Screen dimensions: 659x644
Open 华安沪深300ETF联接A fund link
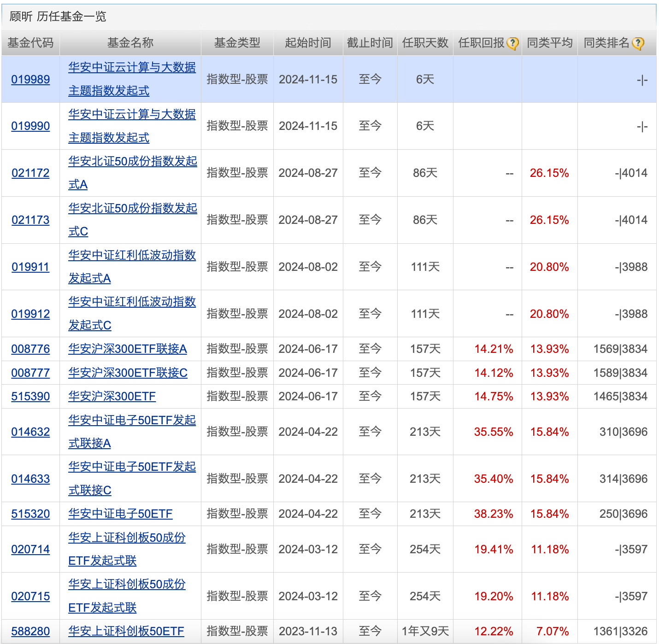coord(128,349)
